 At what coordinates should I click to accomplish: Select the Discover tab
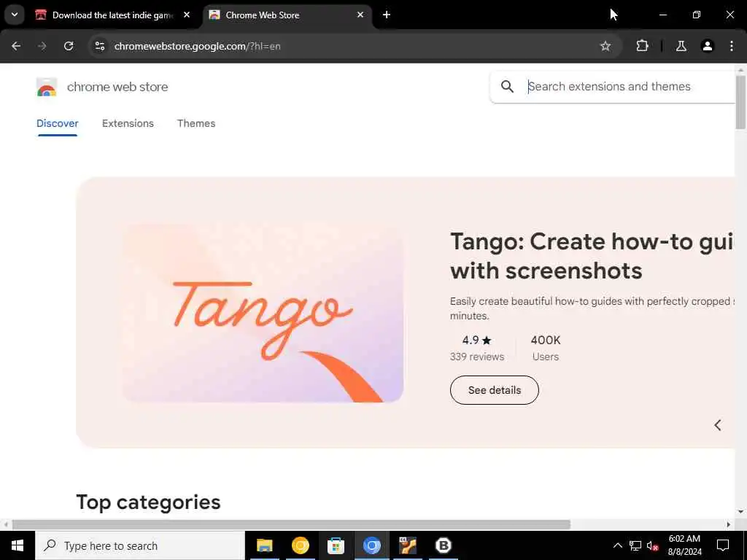click(57, 123)
